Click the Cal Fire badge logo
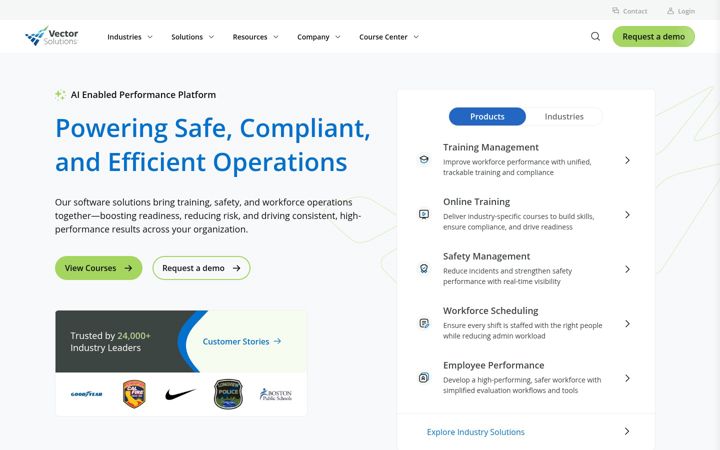 coord(134,394)
